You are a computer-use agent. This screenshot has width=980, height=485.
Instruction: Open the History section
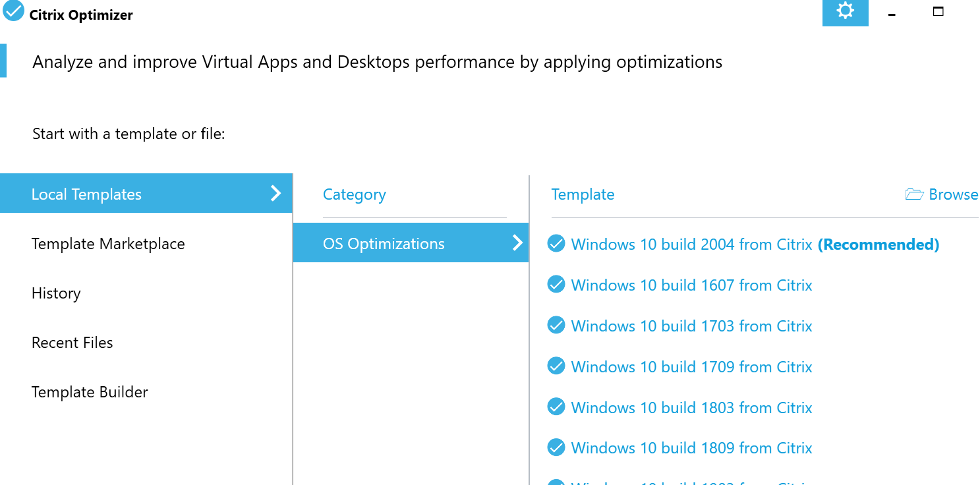point(56,293)
